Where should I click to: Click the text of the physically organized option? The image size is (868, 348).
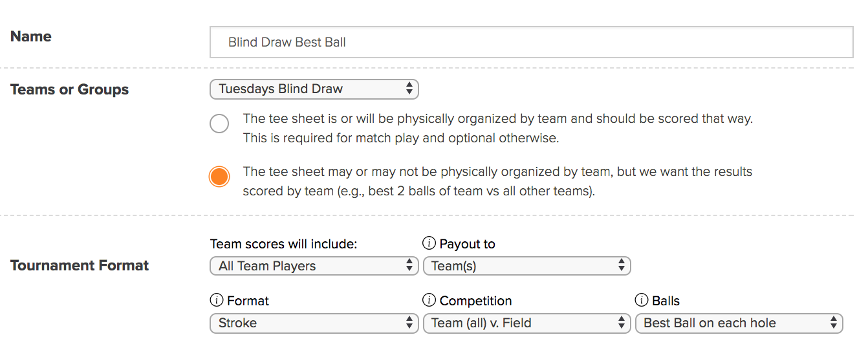tap(498, 128)
